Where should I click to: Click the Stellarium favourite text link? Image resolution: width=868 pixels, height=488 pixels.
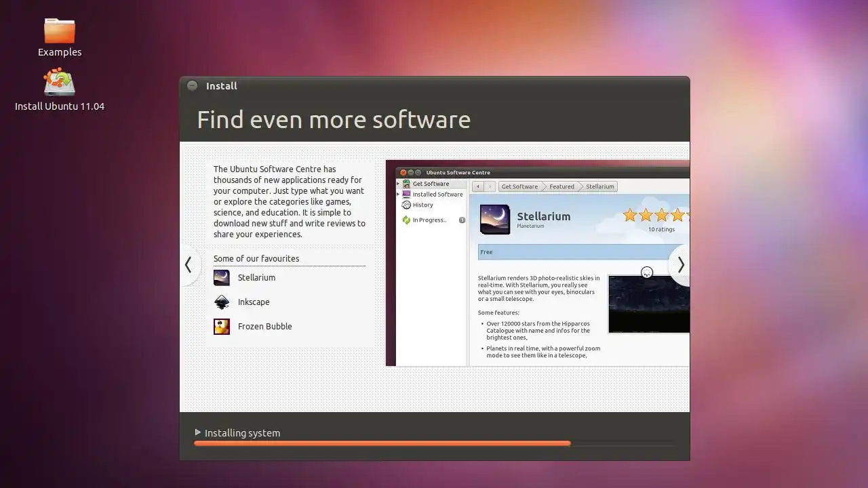tap(256, 278)
